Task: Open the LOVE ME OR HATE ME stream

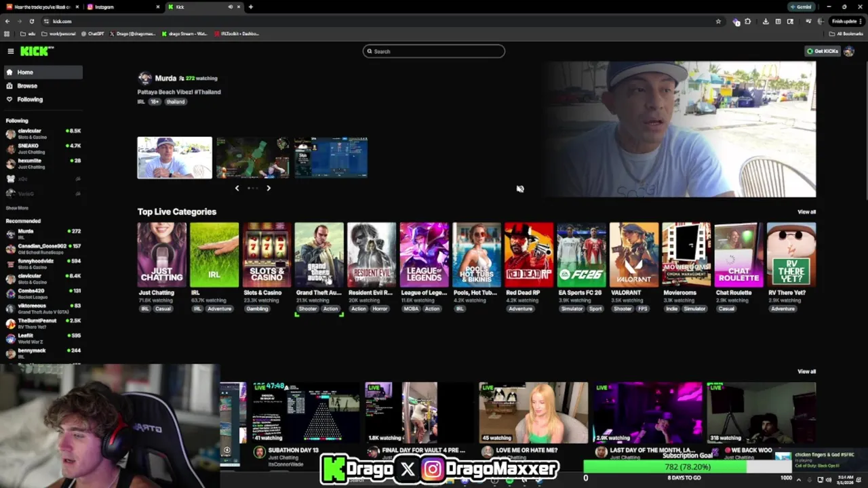Action: (x=533, y=412)
